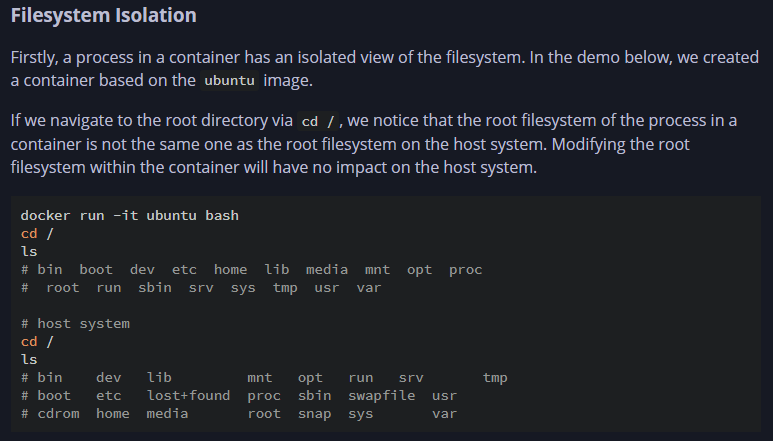Click the inline ubuntu code label
Viewport: 773px width, 441px height.
(229, 80)
